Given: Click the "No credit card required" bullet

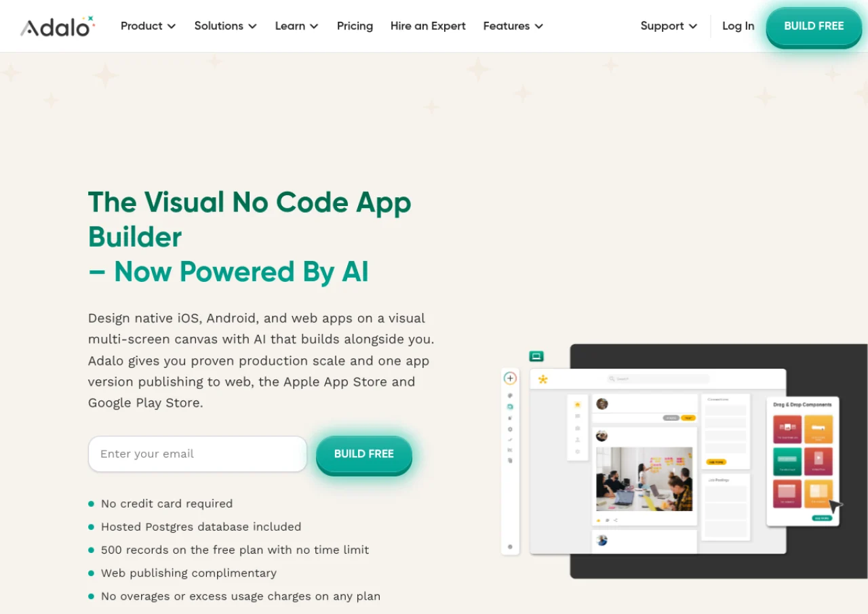Looking at the screenshot, I should 167,504.
